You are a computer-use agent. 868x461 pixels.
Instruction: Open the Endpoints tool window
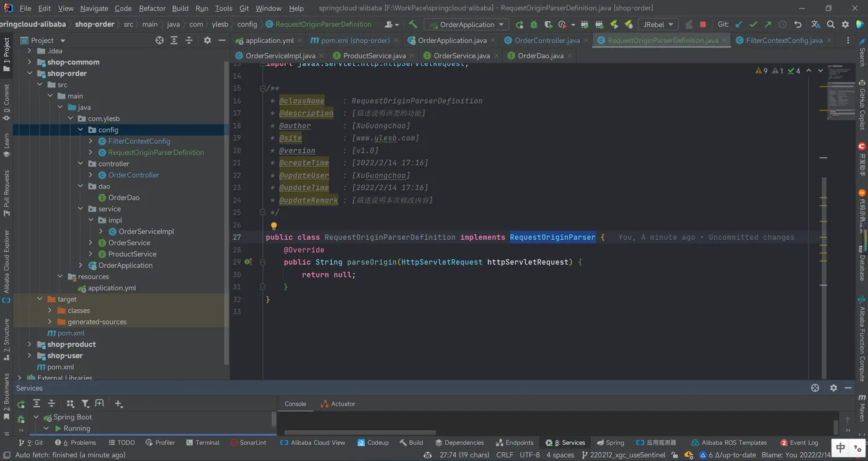click(515, 442)
